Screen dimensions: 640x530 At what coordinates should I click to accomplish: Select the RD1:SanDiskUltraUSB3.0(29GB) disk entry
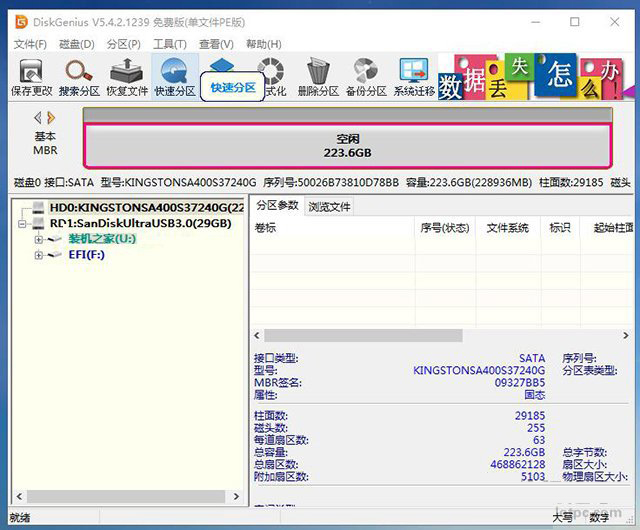[x=140, y=223]
